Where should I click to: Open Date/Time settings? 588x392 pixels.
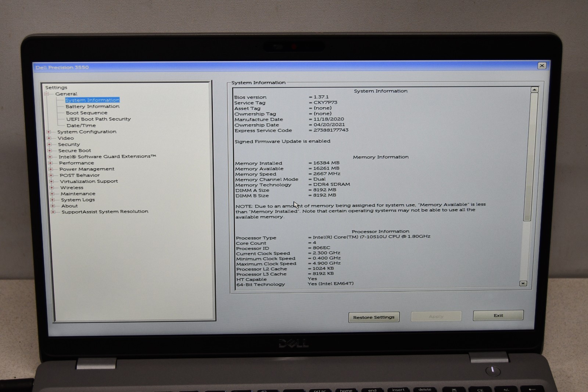click(x=81, y=125)
